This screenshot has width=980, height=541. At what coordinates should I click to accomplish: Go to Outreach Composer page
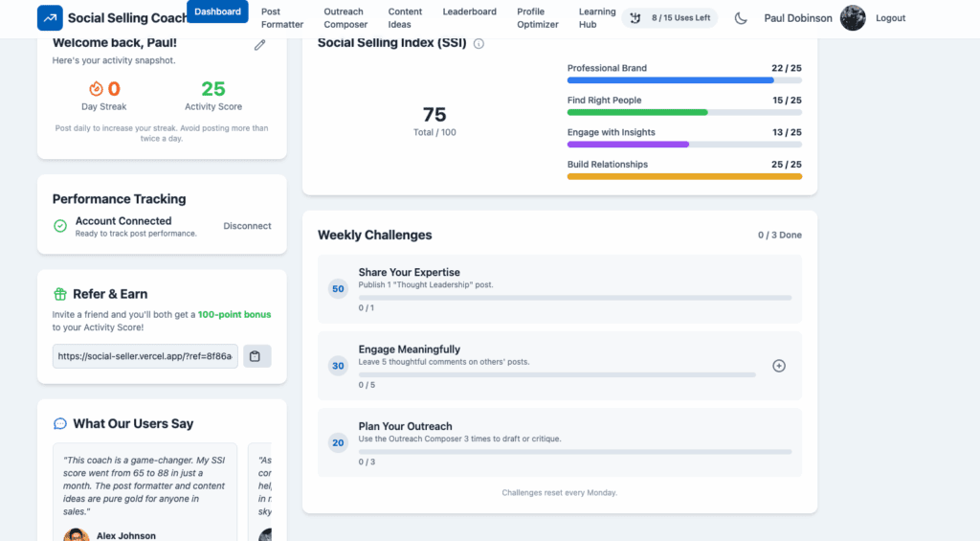pyautogui.click(x=345, y=18)
